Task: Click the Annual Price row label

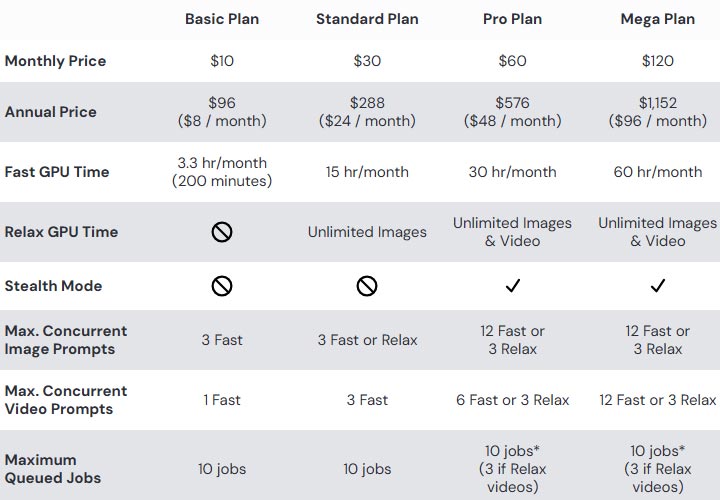Action: tap(51, 112)
